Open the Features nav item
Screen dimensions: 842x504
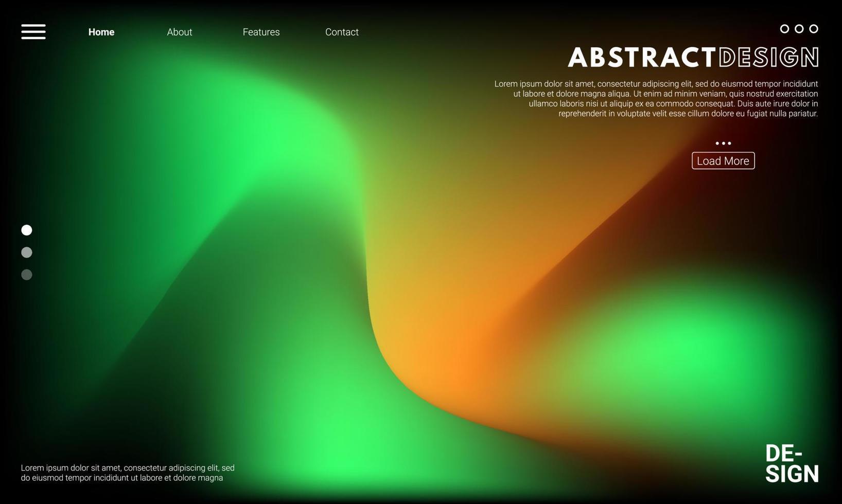click(x=261, y=32)
